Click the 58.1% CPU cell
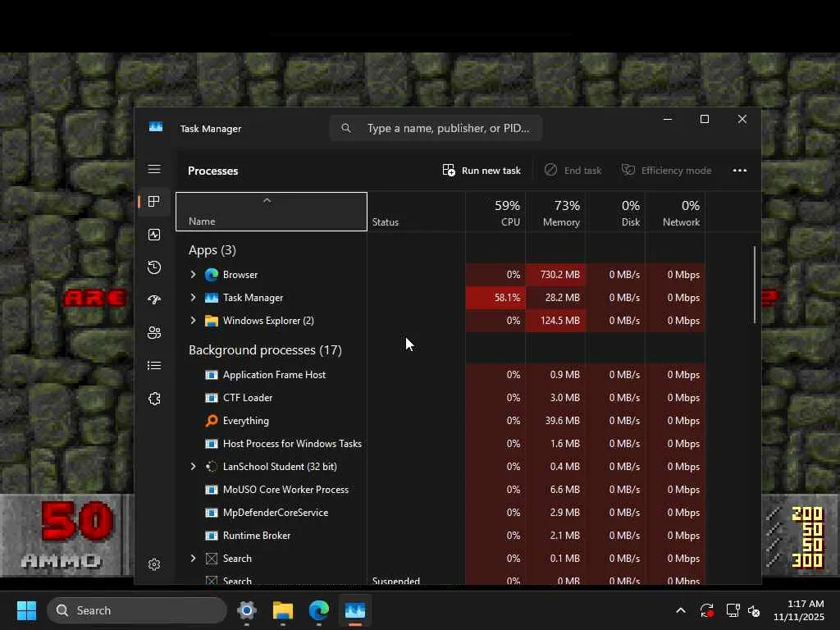 point(495,298)
